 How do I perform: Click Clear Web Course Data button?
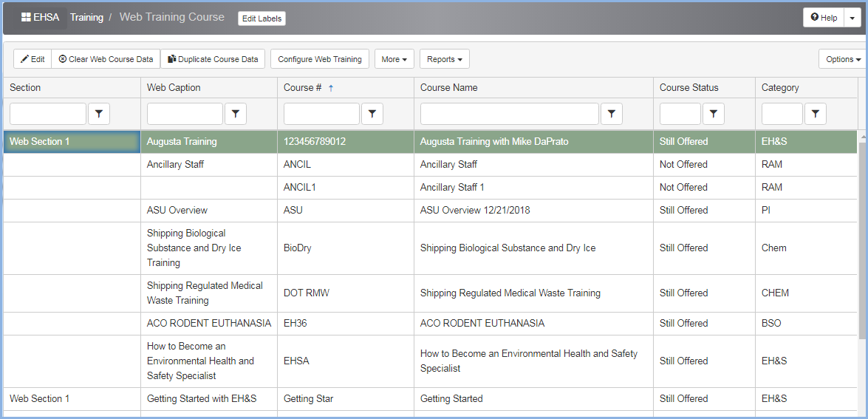[x=106, y=59]
